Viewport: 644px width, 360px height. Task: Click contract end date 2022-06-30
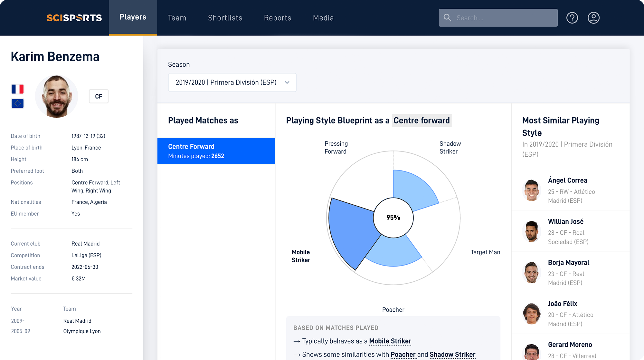tap(85, 267)
